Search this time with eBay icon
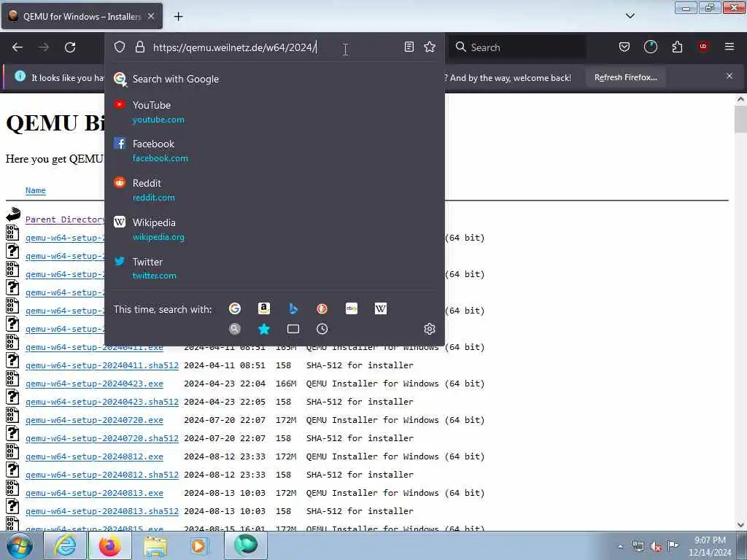The width and height of the screenshot is (747, 560). pos(351,308)
